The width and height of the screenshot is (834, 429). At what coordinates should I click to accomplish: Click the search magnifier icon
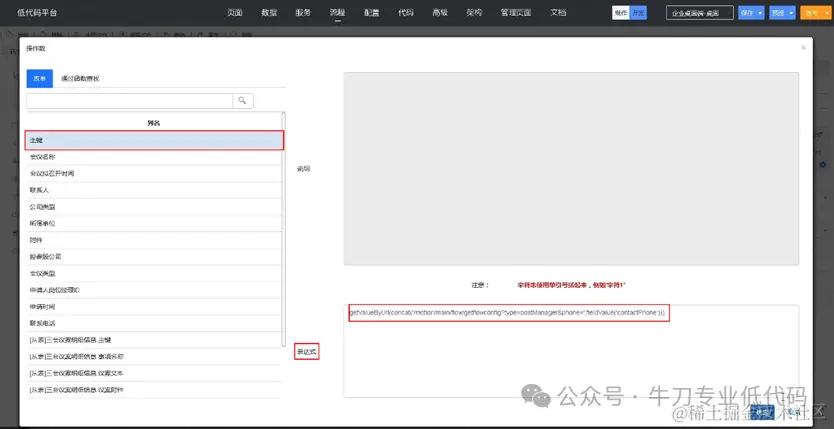pos(243,100)
